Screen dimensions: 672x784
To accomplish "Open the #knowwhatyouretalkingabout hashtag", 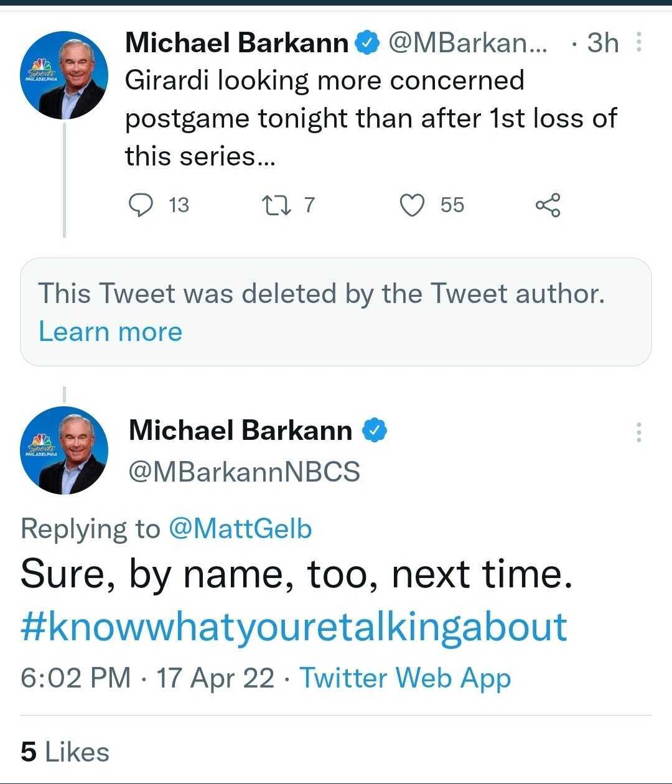I will point(294,627).
